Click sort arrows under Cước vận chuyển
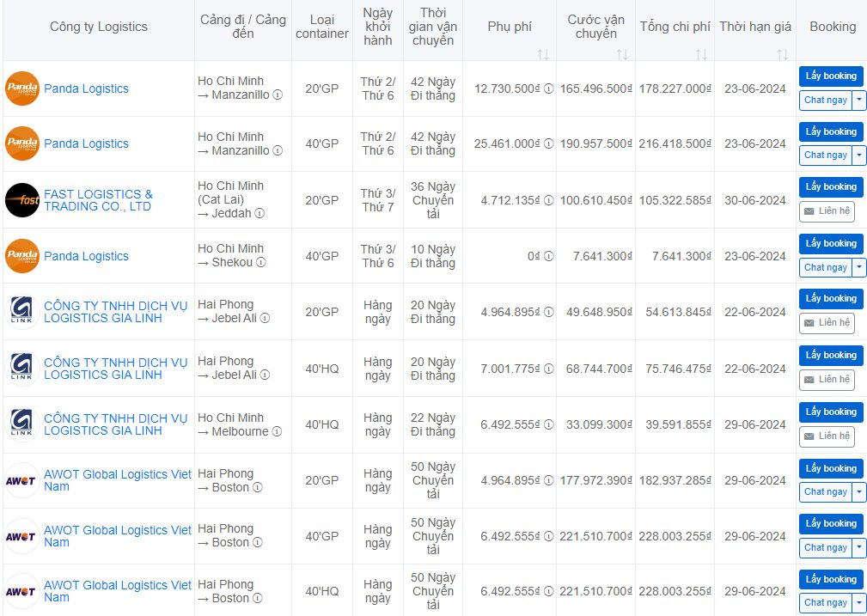This screenshot has width=867, height=616. pyautogui.click(x=621, y=54)
